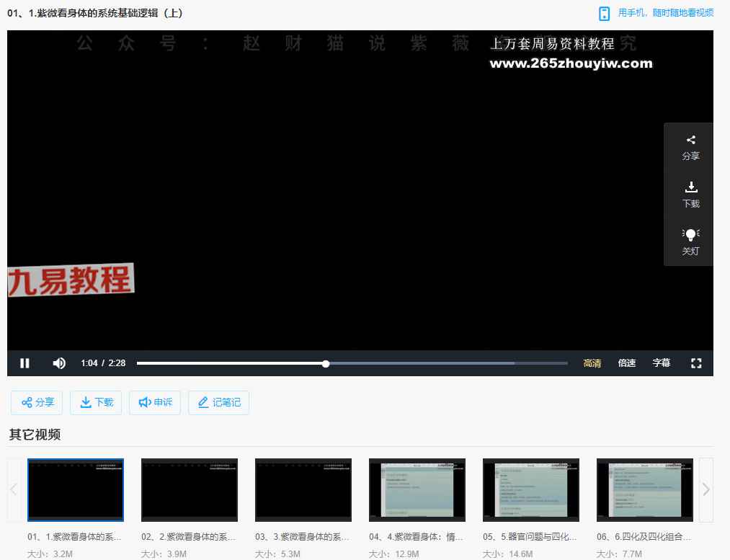Click the share icon in side panel
This screenshot has height=560, width=730.
point(690,147)
